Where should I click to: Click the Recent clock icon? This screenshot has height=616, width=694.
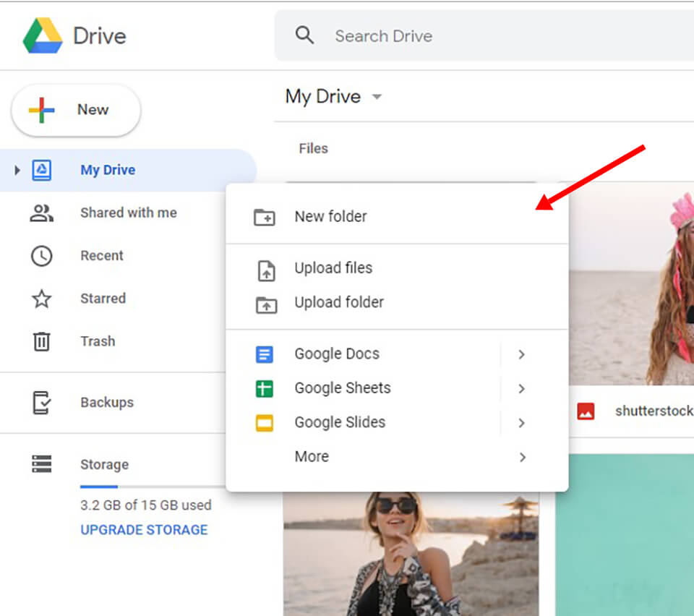tap(42, 256)
